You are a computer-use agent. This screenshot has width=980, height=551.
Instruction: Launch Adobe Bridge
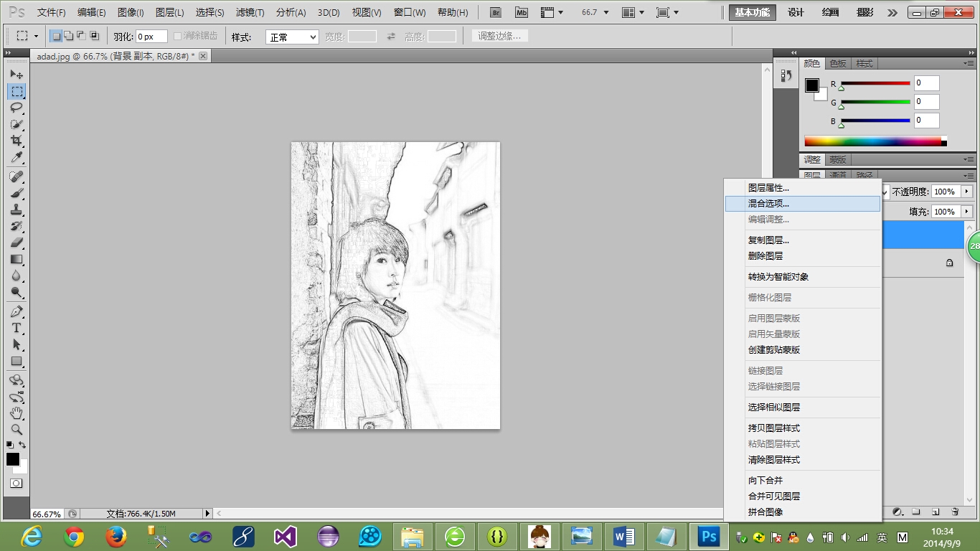[x=495, y=12]
